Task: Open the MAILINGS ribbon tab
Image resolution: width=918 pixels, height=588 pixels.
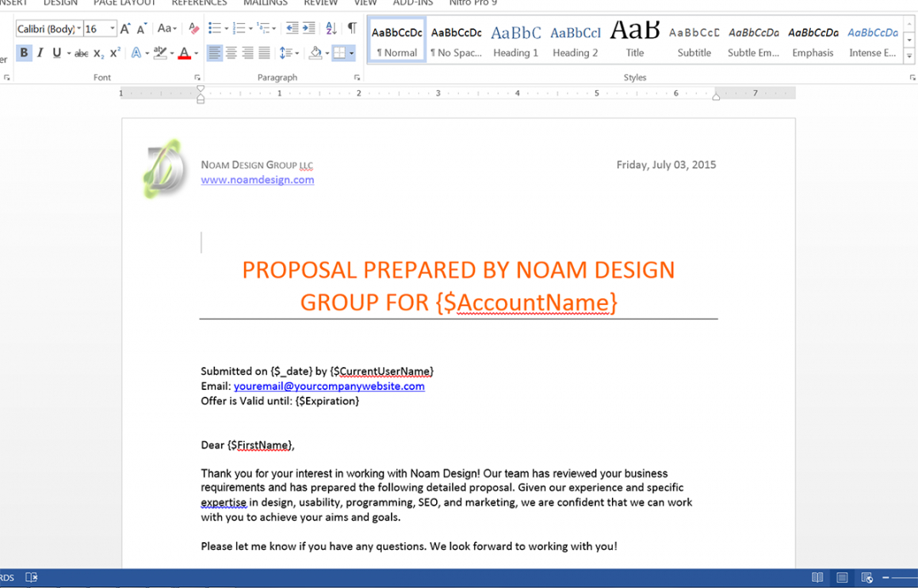Action: [265, 3]
